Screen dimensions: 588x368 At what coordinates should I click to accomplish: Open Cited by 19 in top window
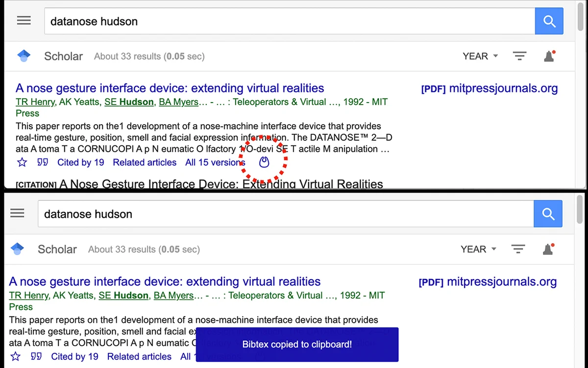(x=81, y=162)
